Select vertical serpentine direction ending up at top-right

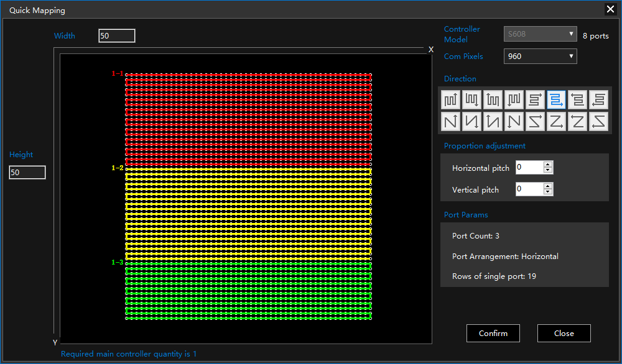(x=450, y=99)
